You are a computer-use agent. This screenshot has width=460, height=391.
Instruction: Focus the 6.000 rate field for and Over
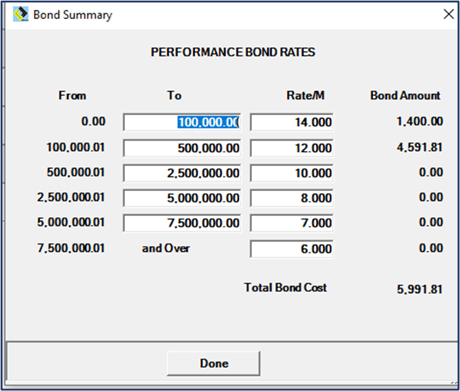(x=292, y=249)
